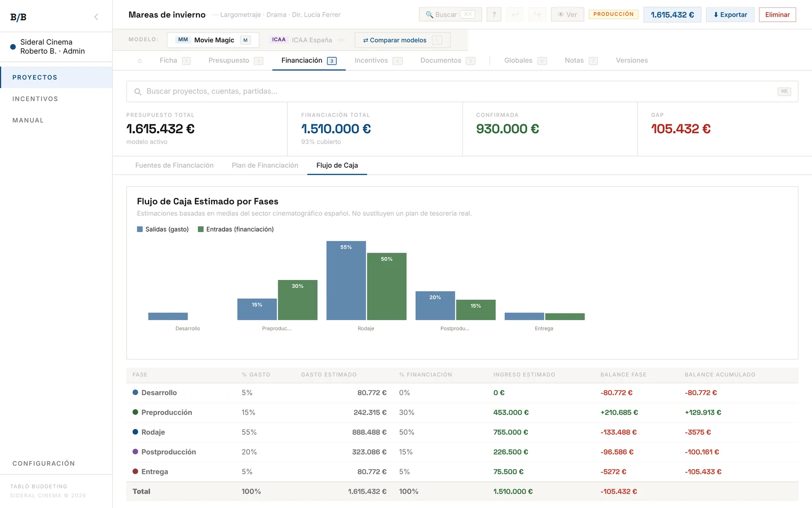This screenshot has height=508, width=812.
Task: Click the green Preproducción 30% bar
Action: click(298, 300)
